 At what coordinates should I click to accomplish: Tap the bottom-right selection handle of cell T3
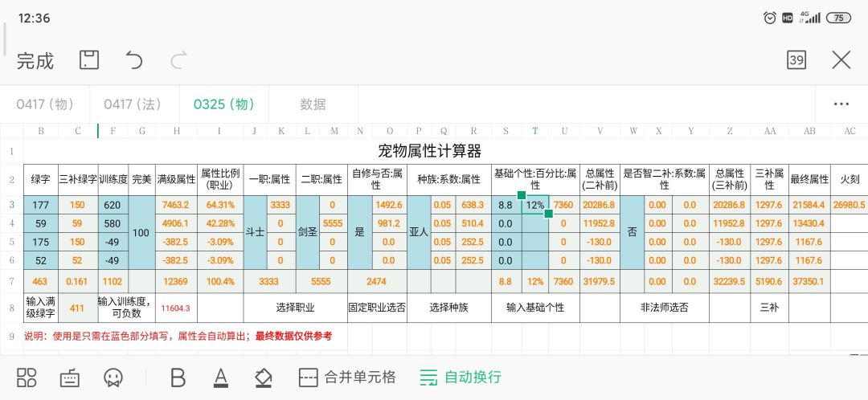pyautogui.click(x=549, y=214)
